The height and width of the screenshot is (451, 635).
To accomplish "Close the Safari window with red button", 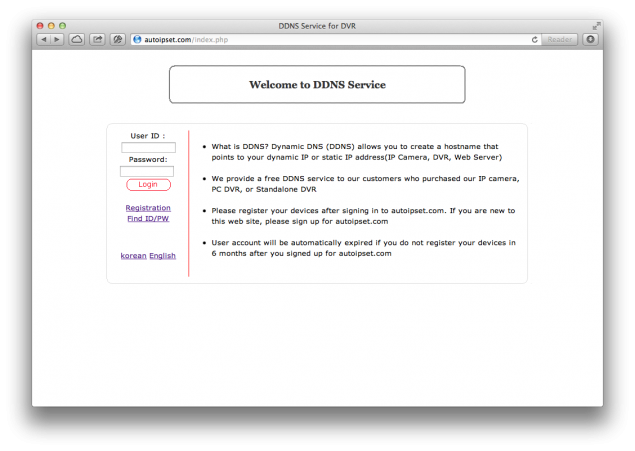I will point(40,26).
